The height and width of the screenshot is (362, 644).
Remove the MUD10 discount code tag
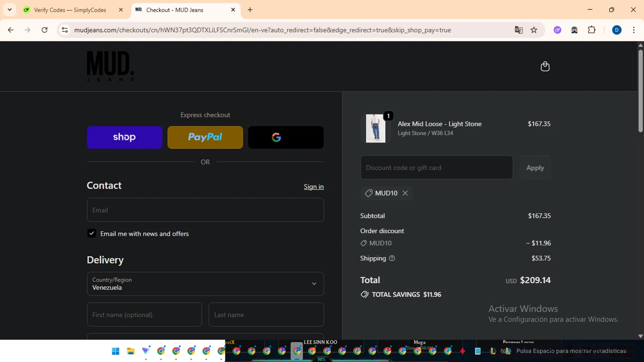(405, 193)
